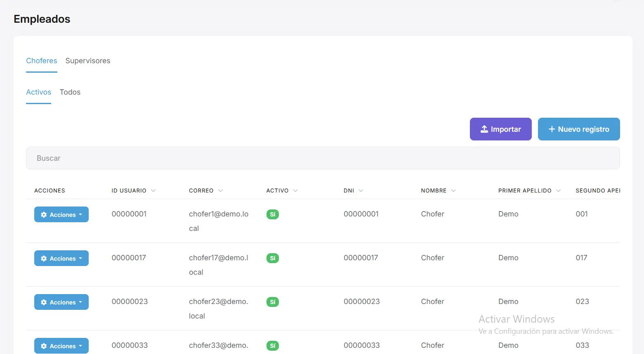
Task: Click gear icon for user 00000001
Action: pyautogui.click(x=44, y=215)
